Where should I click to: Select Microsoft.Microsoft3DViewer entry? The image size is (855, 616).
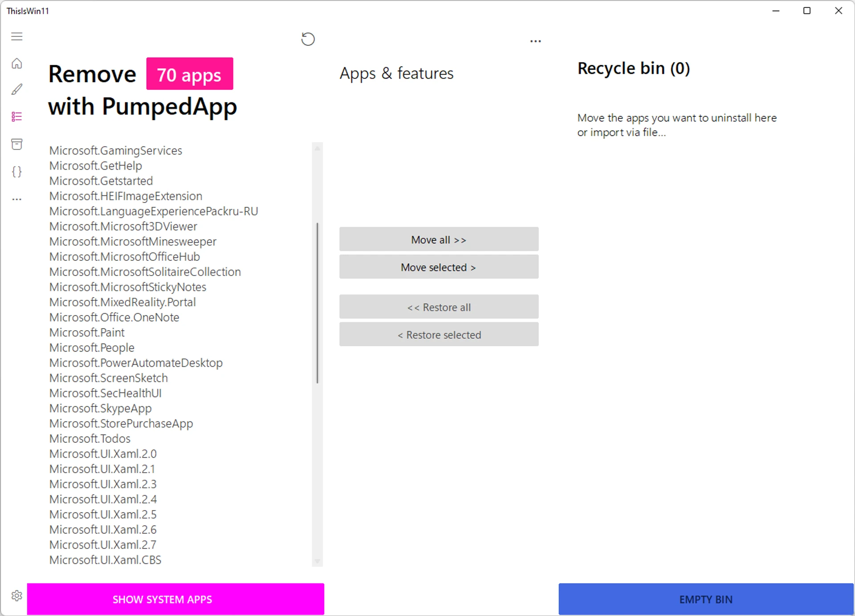(x=123, y=226)
